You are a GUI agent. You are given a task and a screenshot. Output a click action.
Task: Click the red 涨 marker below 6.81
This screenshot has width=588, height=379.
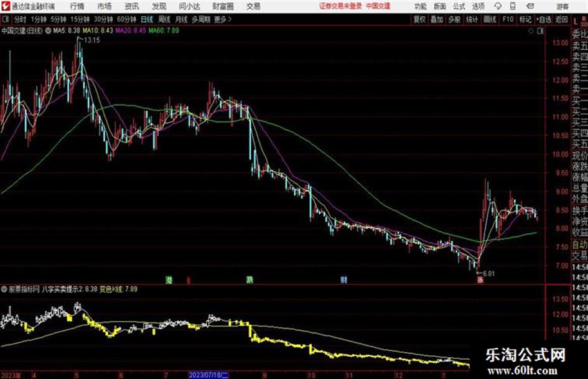click(480, 280)
